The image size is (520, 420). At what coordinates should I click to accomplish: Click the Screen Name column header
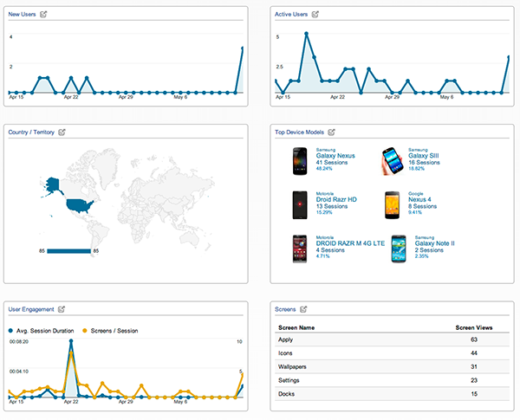[296, 327]
